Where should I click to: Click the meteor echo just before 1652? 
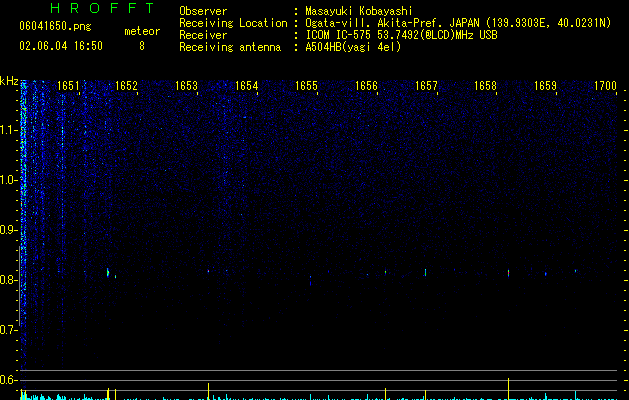[x=108, y=272]
